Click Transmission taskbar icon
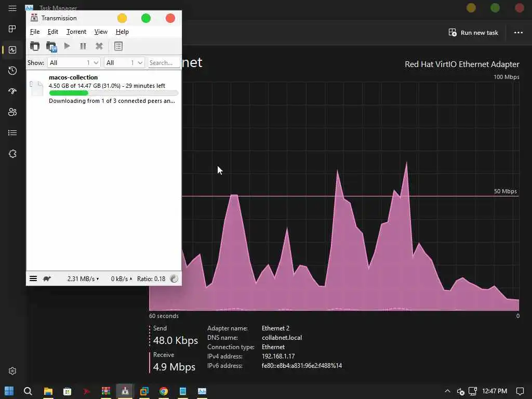Viewport: 532px width, 399px height. [125, 391]
